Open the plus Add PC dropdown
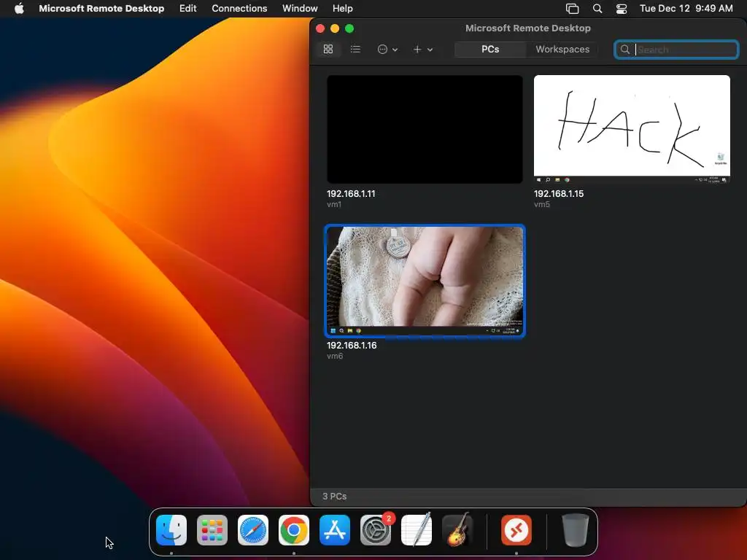The width and height of the screenshot is (747, 560). point(423,49)
